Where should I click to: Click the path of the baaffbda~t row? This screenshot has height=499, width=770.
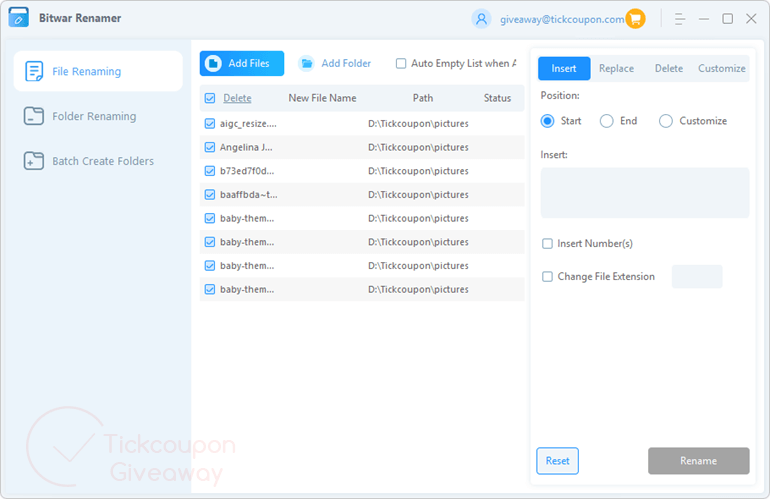[x=418, y=194]
